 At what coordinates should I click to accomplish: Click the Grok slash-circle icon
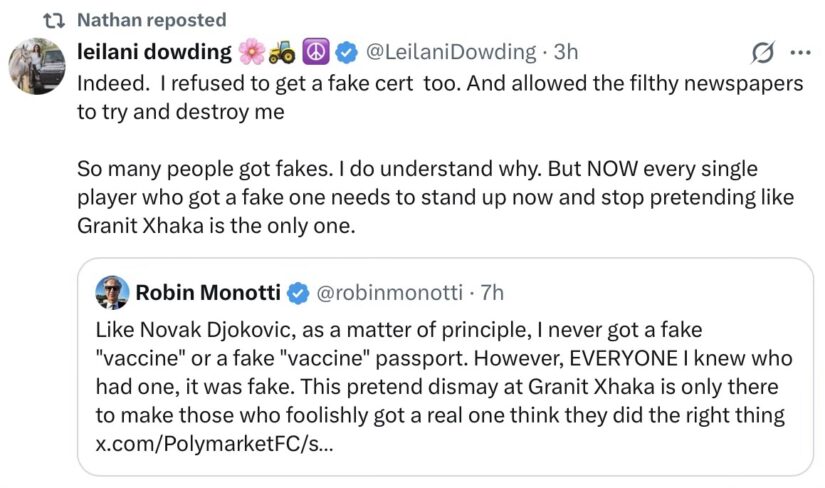pos(763,53)
